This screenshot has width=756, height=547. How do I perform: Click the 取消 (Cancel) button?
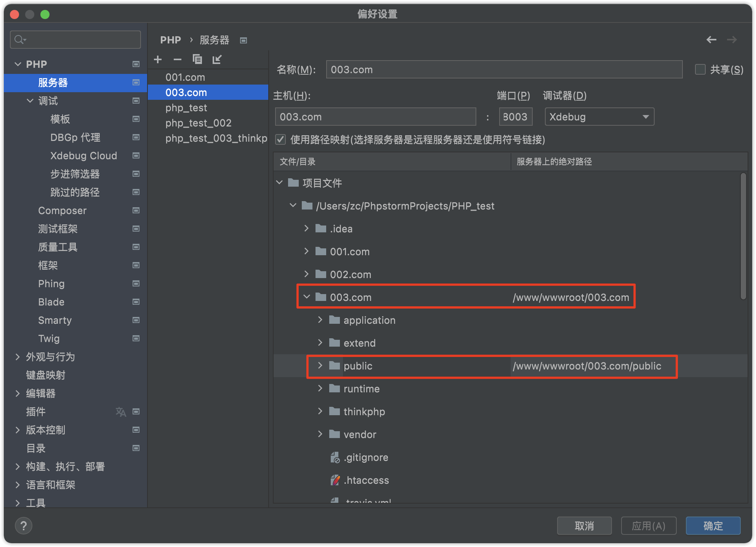click(584, 526)
